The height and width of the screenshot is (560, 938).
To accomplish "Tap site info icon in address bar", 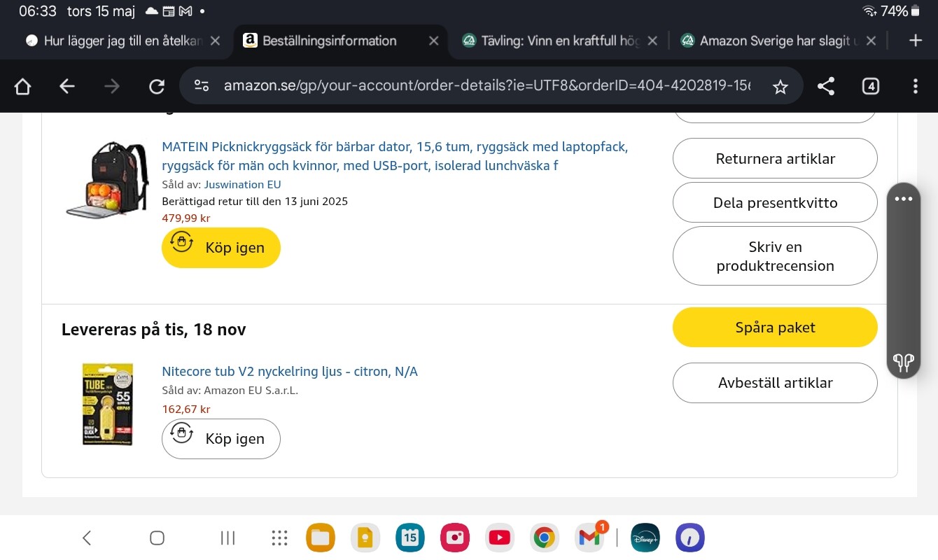I will [202, 87].
